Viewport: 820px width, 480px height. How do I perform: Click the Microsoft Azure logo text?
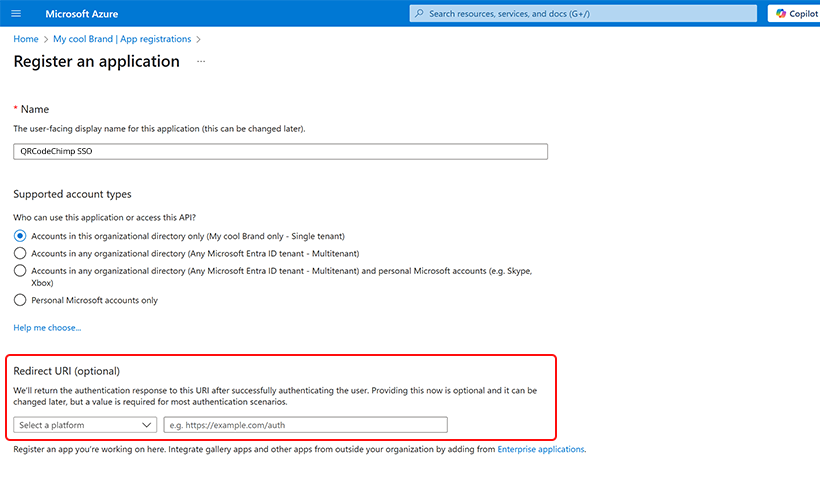82,14
